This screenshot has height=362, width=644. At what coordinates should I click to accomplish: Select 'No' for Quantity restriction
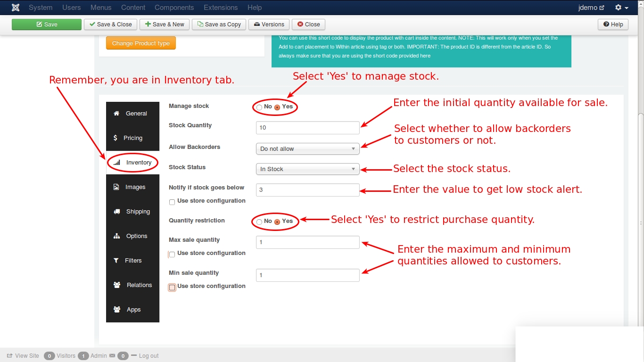(259, 222)
